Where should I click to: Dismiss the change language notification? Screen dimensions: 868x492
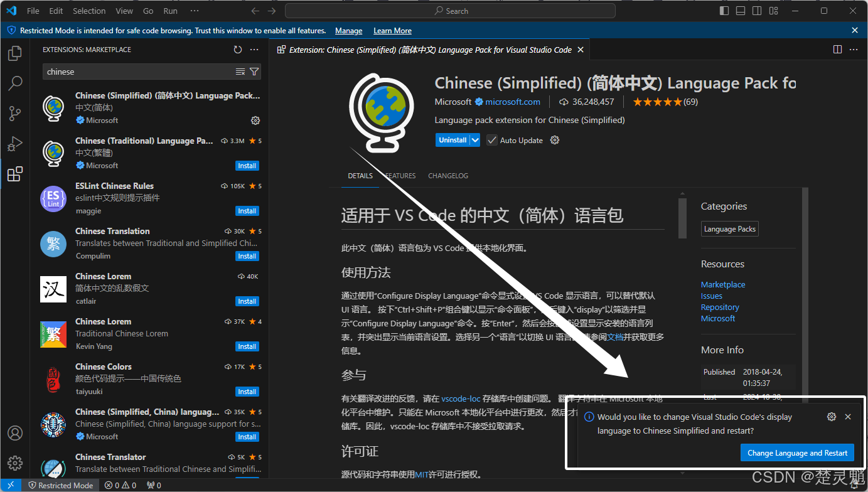coord(848,417)
